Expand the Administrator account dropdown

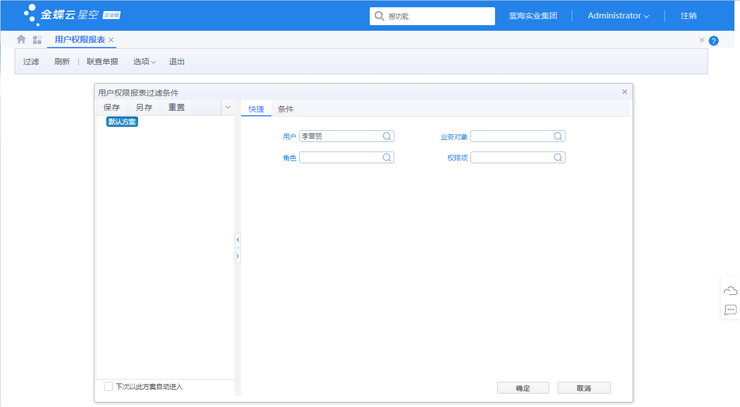[618, 16]
